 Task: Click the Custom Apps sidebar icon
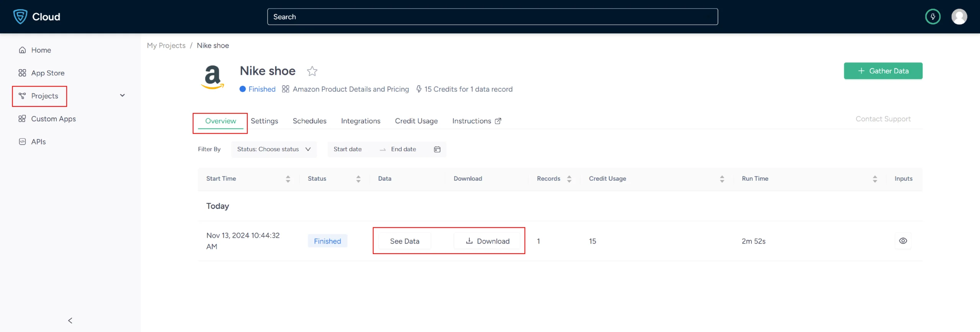(22, 119)
